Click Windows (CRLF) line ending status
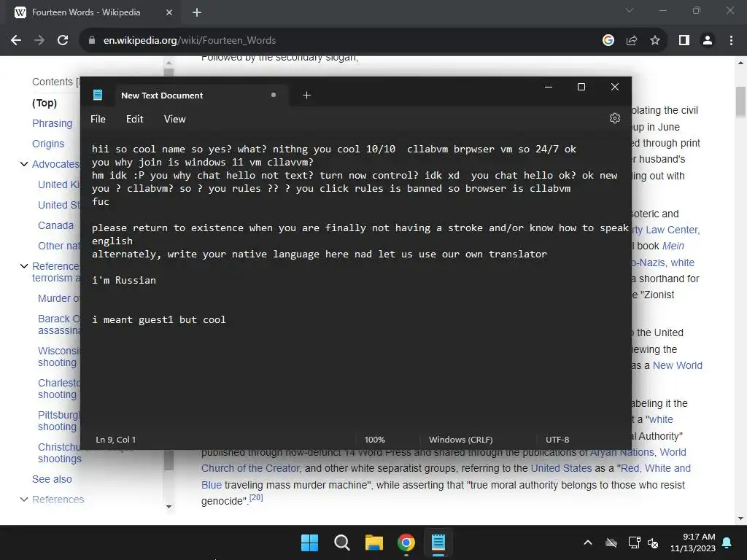747x560 pixels. pos(461,440)
